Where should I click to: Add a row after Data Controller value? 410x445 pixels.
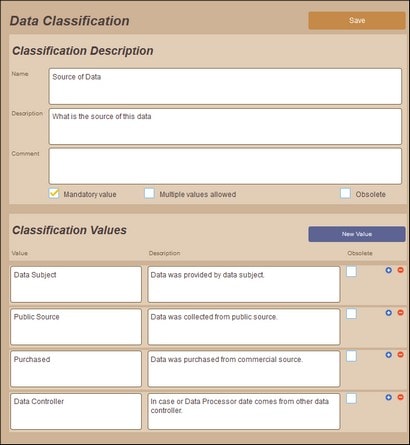[388, 397]
